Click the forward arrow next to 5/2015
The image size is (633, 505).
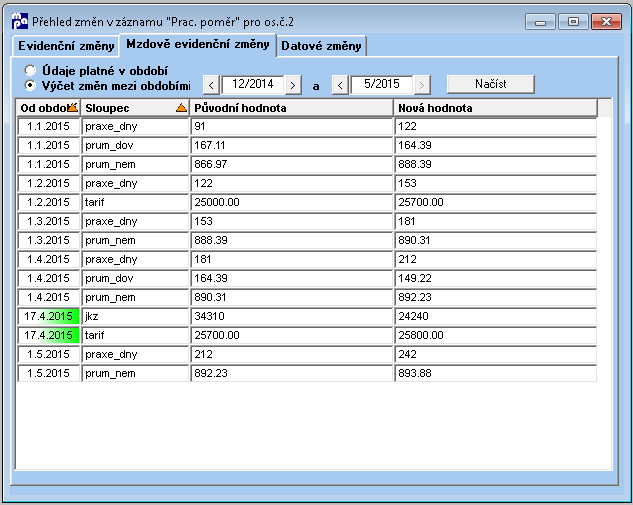(x=422, y=85)
